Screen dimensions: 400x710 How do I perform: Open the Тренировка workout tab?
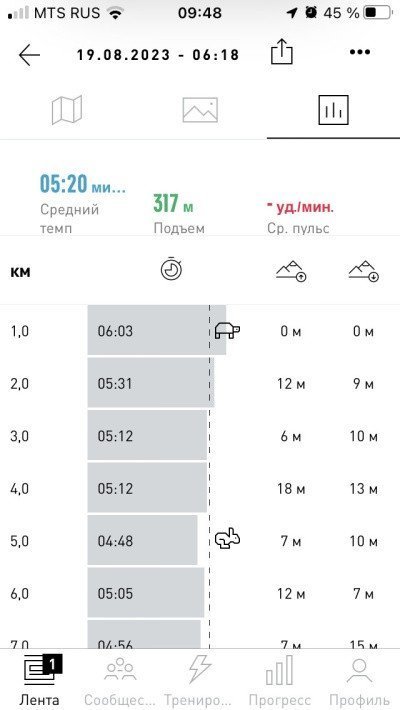click(200, 680)
